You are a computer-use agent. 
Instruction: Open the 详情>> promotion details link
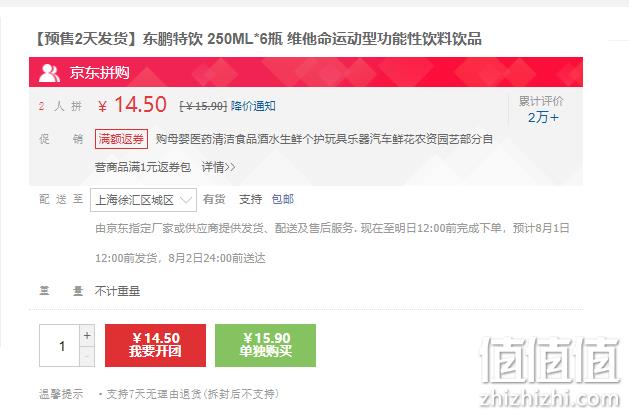(x=218, y=167)
